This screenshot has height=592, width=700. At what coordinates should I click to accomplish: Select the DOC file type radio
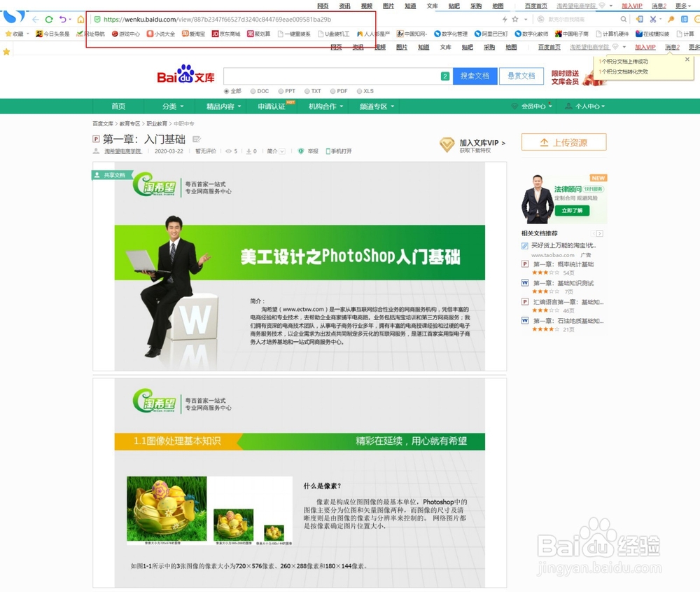[x=253, y=91]
